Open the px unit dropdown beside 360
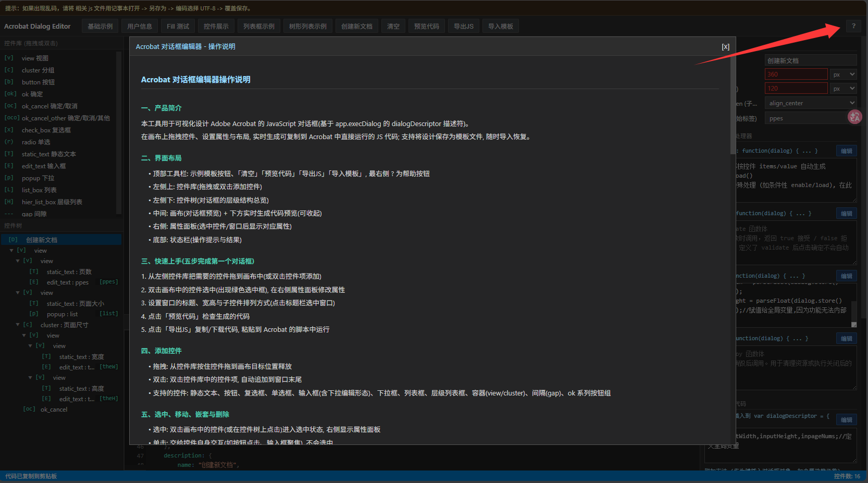Image resolution: width=868 pixels, height=483 pixels. click(x=844, y=75)
